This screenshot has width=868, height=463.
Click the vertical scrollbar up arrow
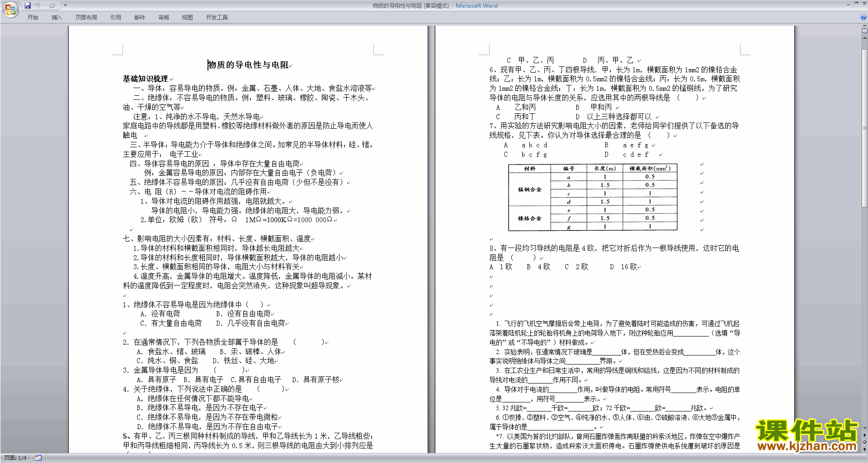865,38
